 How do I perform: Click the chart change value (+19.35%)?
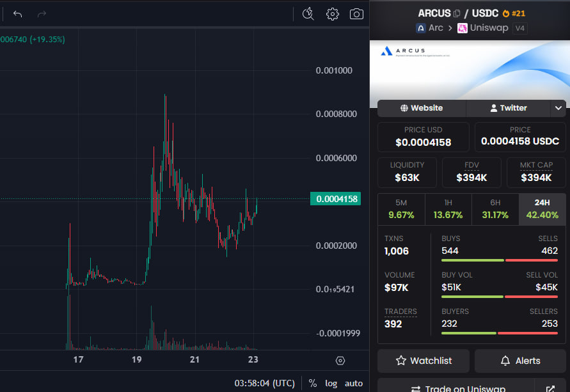(47, 39)
